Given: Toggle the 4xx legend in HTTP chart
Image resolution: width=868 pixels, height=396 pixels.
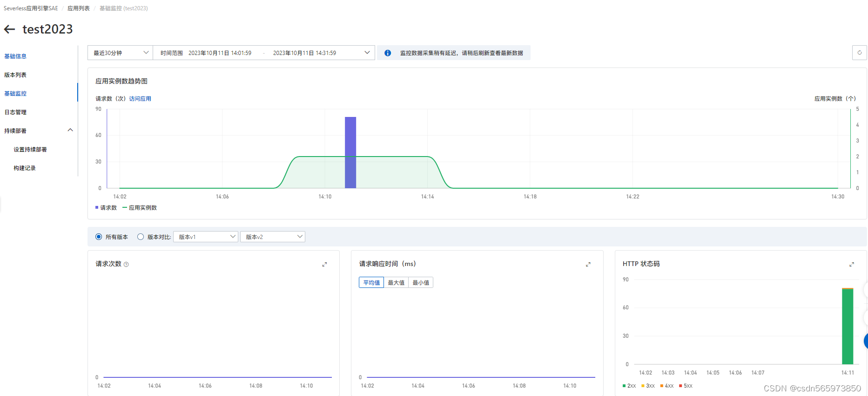Looking at the screenshot, I should [667, 386].
